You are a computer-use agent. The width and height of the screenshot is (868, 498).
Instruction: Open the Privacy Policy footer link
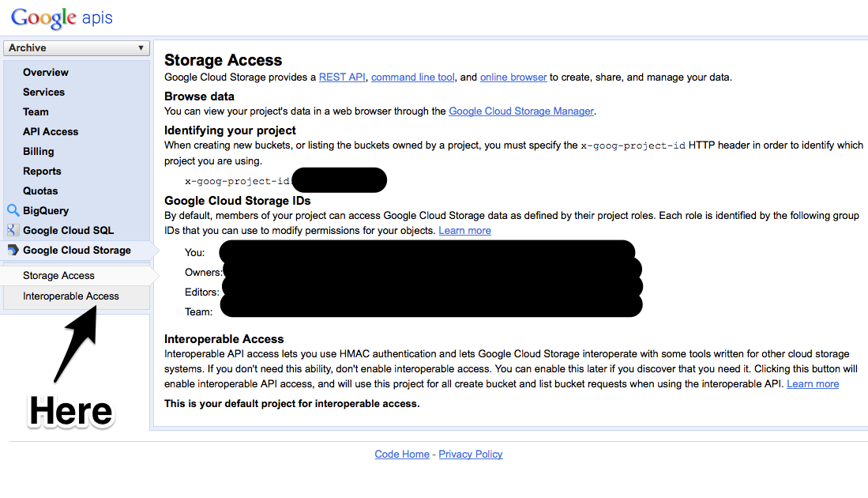tap(471, 455)
